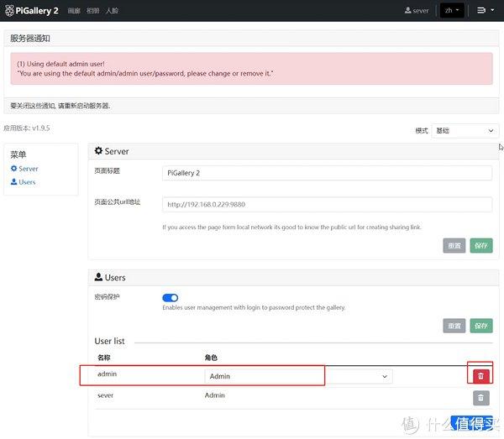This screenshot has width=504, height=439.
Task: Click the sever user label
Action: [417, 11]
